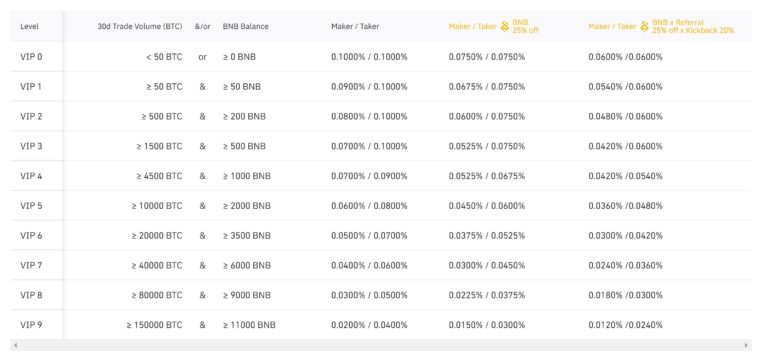Click the plain 'Maker / Taker' column header

(355, 26)
